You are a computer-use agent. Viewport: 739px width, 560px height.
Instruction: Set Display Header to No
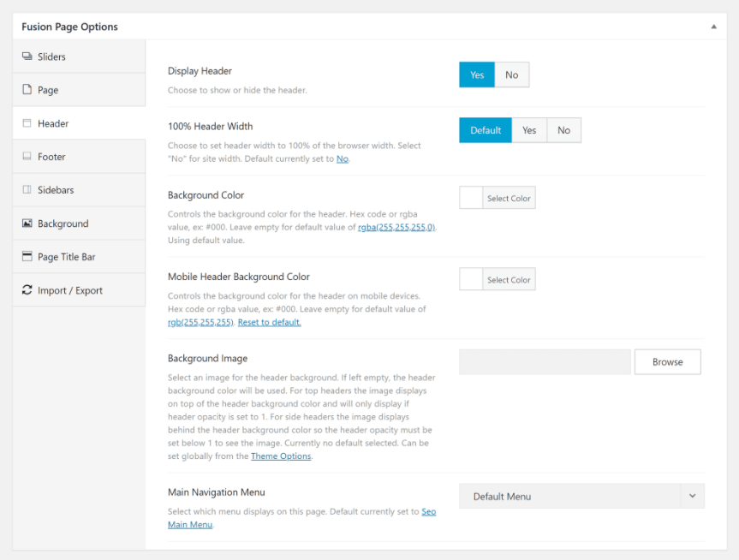tap(512, 74)
